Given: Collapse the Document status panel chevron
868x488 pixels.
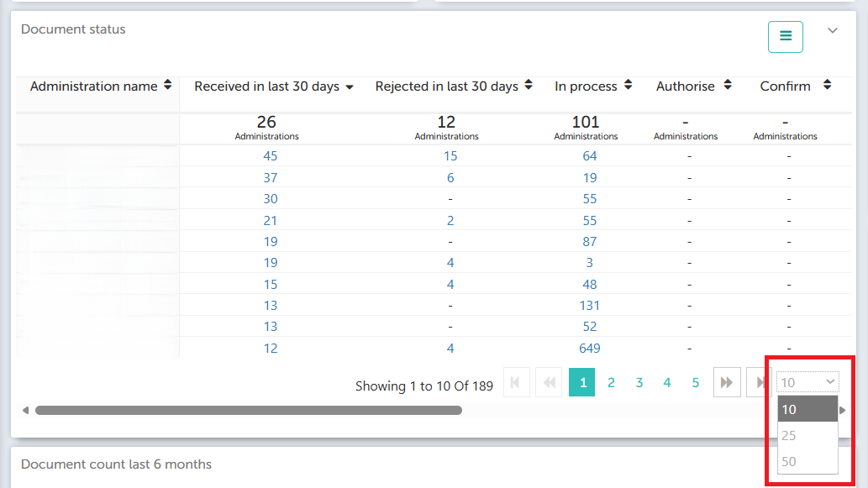Looking at the screenshot, I should (833, 30).
